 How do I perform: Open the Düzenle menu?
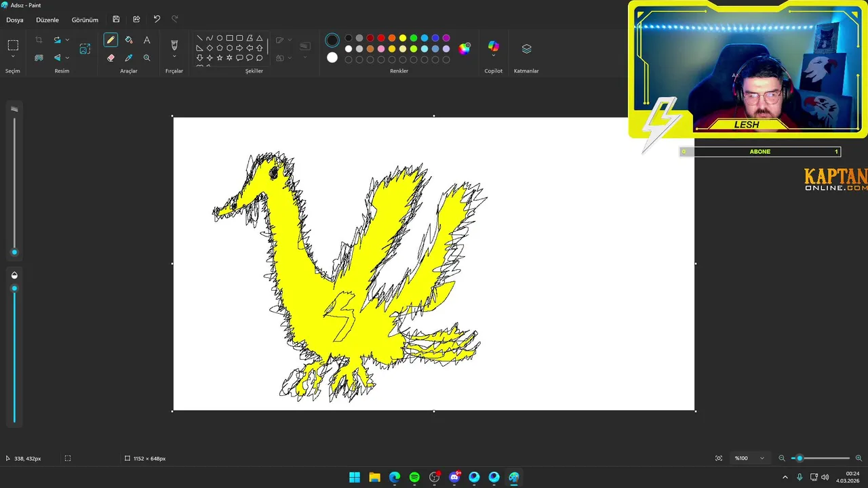[x=47, y=20]
